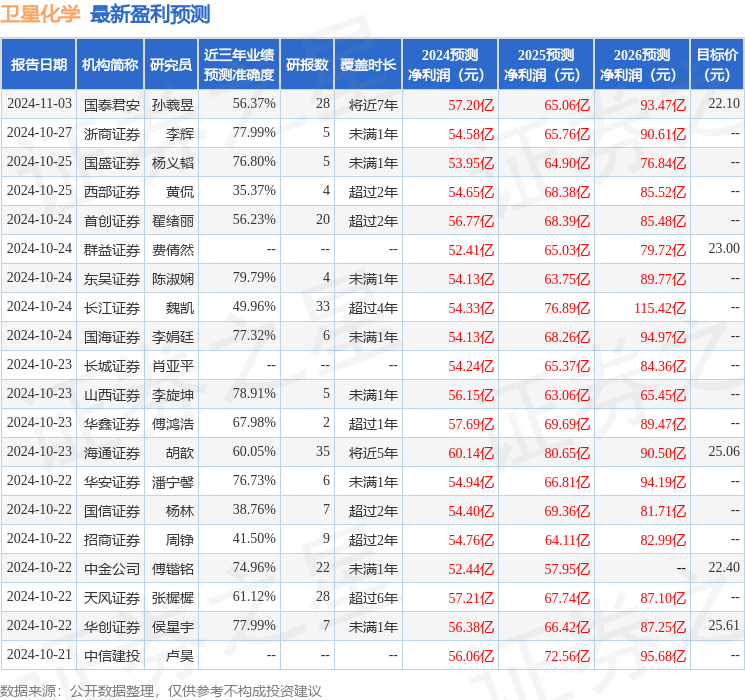Click the 研报数 column header
This screenshot has height=700, width=745.
click(307, 65)
